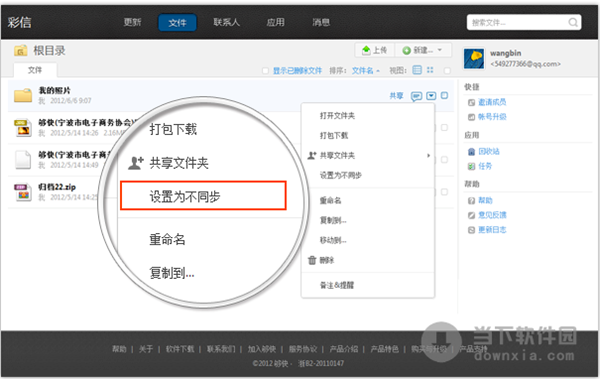Tick checkbox on 归档22.zip row

444,192
